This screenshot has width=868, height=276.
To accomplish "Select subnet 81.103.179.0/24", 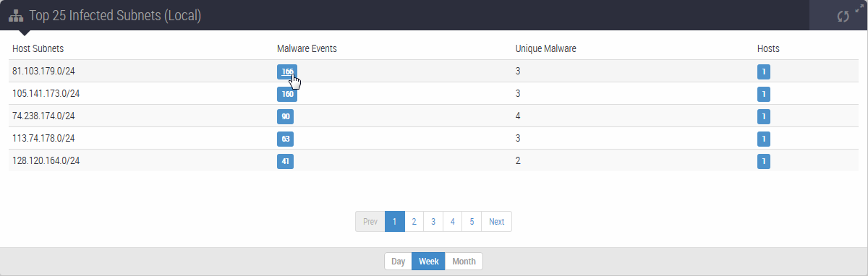I will [x=43, y=72].
